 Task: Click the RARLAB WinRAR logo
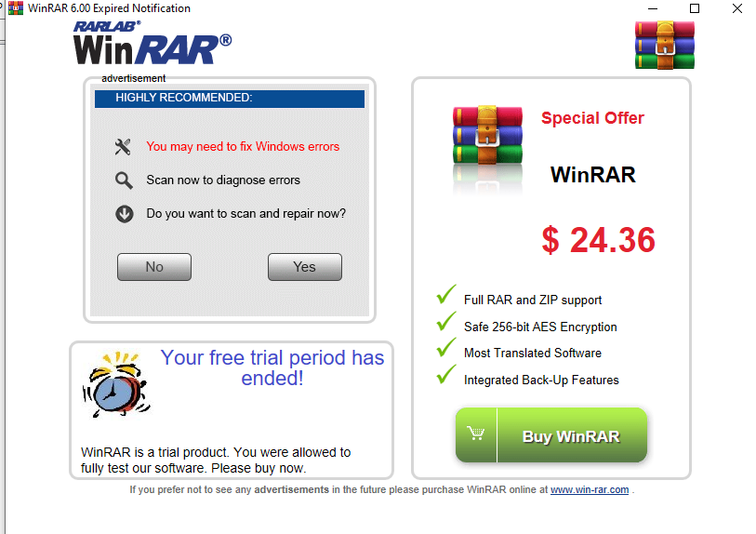point(153,43)
